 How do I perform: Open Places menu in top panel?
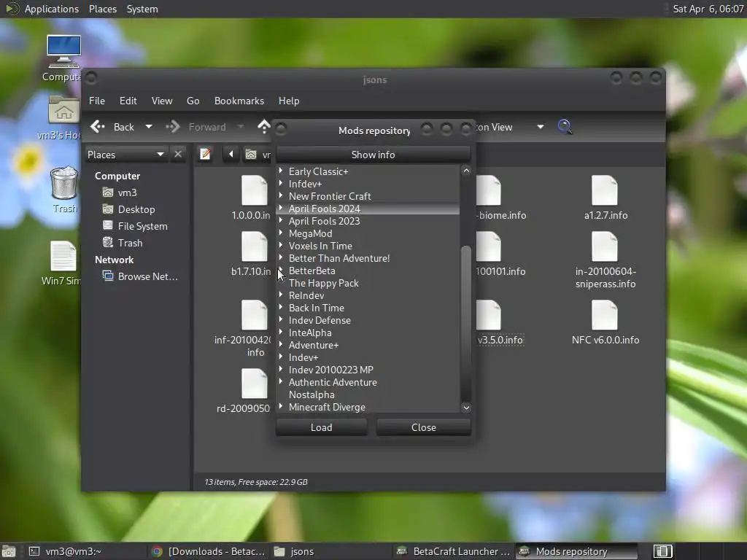click(x=102, y=9)
